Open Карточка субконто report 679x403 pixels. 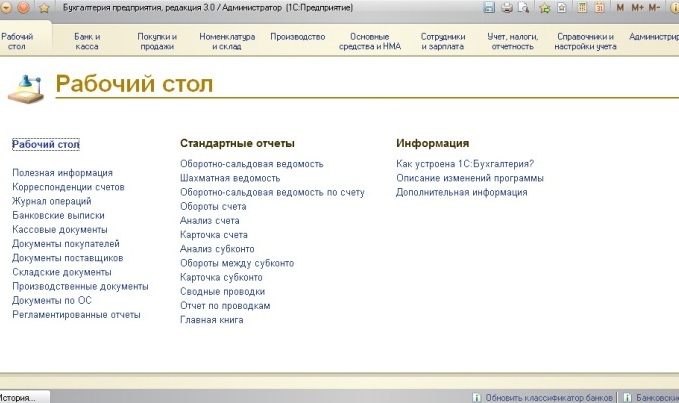[x=221, y=277]
